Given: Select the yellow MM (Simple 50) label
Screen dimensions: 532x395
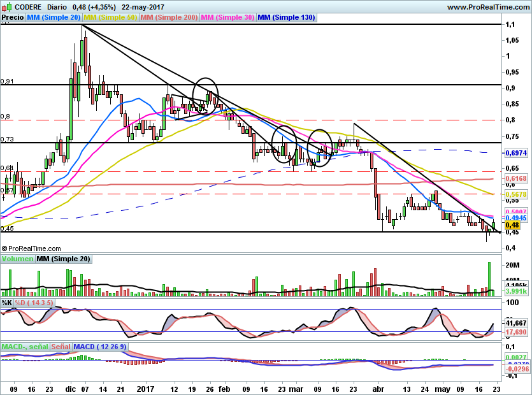Looking at the screenshot, I should pyautogui.click(x=110, y=18).
